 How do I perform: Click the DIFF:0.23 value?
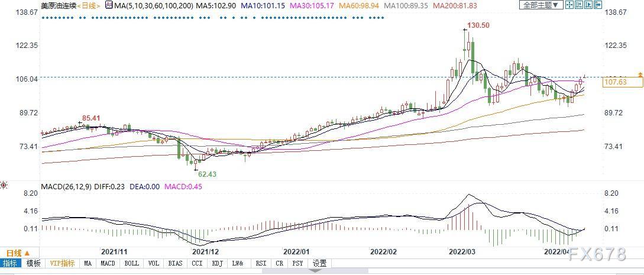[x=111, y=187]
